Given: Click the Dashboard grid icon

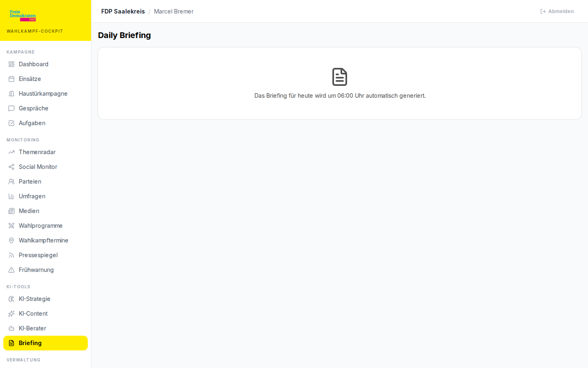Looking at the screenshot, I should (x=11, y=64).
